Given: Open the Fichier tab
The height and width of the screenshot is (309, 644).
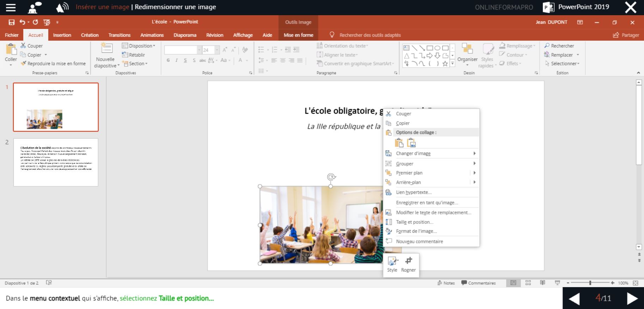Looking at the screenshot, I should 12,35.
